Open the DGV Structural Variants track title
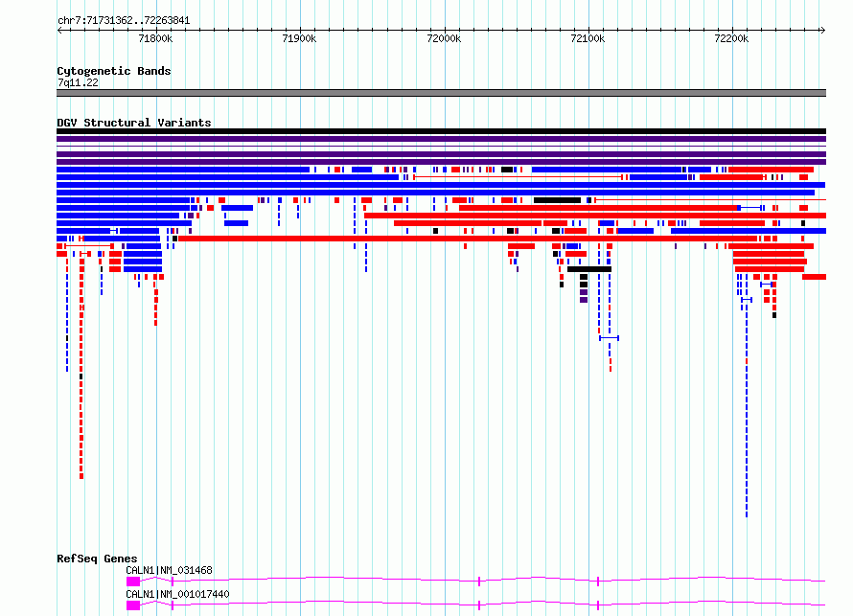 [134, 123]
